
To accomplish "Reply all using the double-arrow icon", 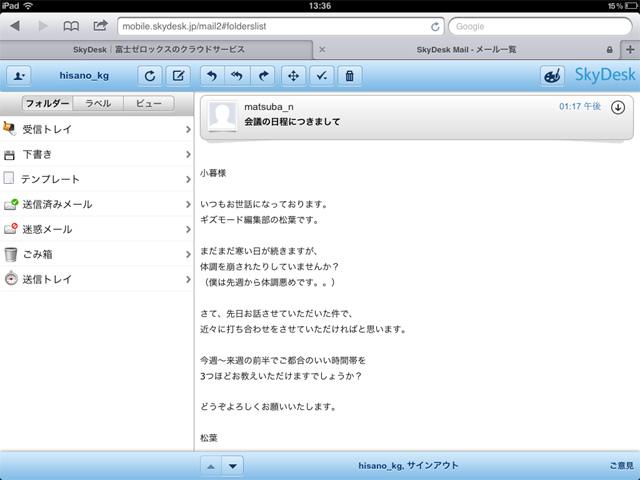I will click(x=238, y=75).
